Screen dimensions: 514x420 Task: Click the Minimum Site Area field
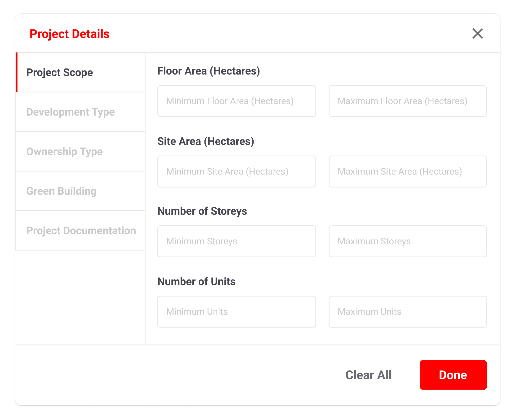[237, 172]
